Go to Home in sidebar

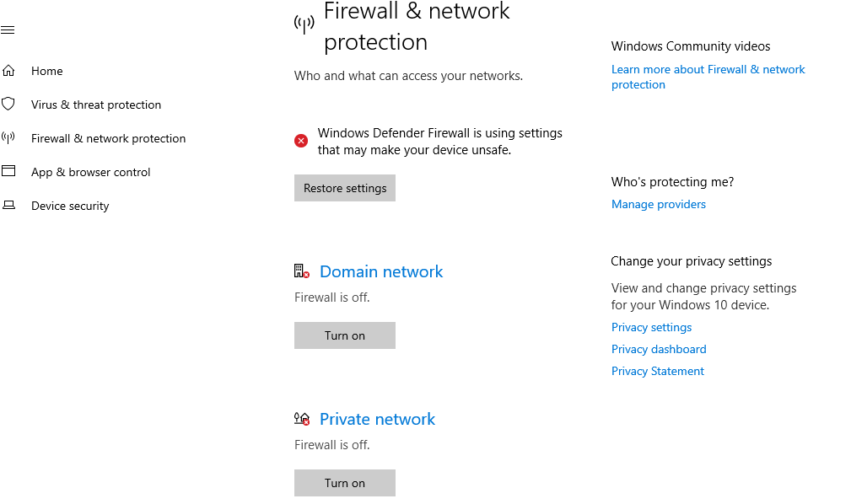(x=46, y=71)
